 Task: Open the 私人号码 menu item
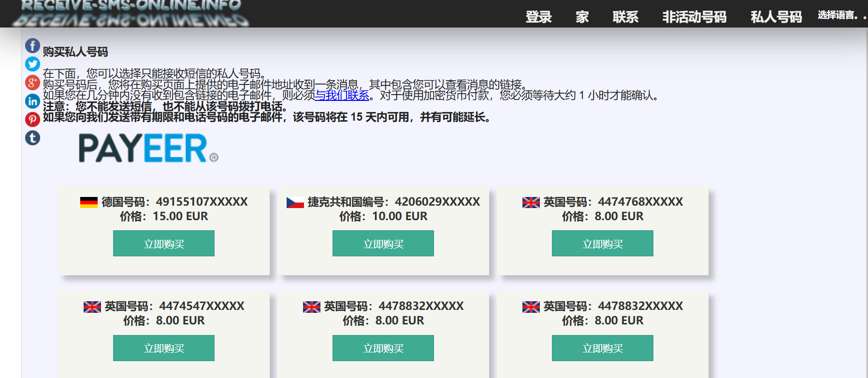[x=776, y=17]
